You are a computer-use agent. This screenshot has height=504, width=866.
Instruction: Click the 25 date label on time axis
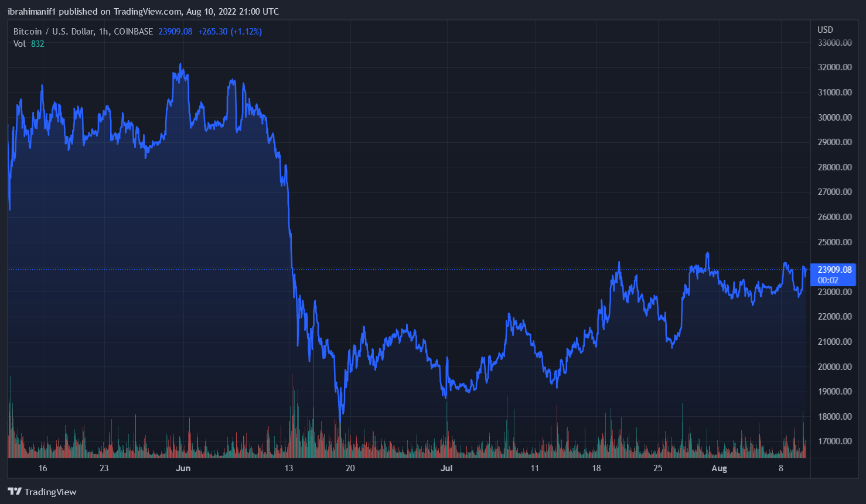pos(657,468)
